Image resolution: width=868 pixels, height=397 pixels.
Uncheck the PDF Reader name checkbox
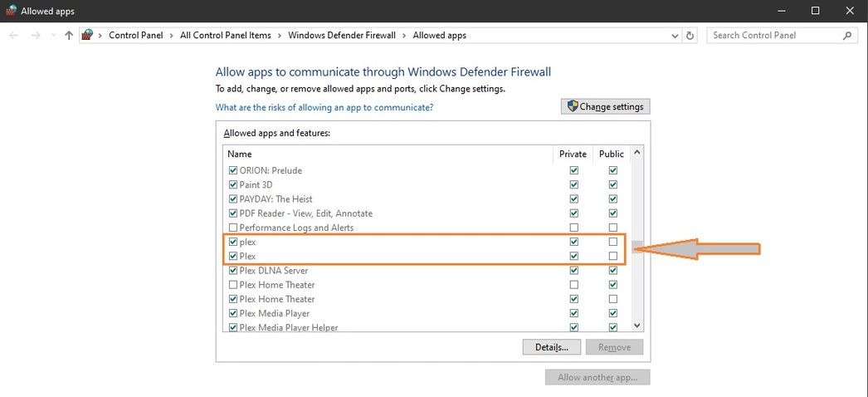(233, 213)
